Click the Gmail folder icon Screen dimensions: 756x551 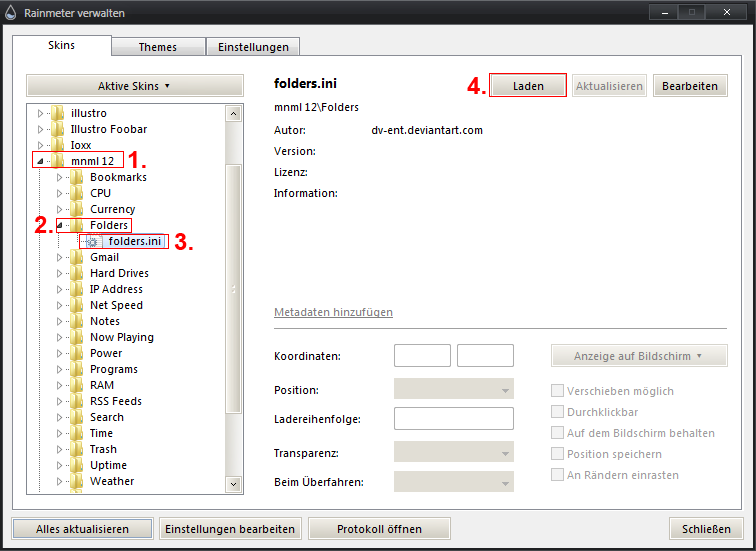(x=78, y=257)
